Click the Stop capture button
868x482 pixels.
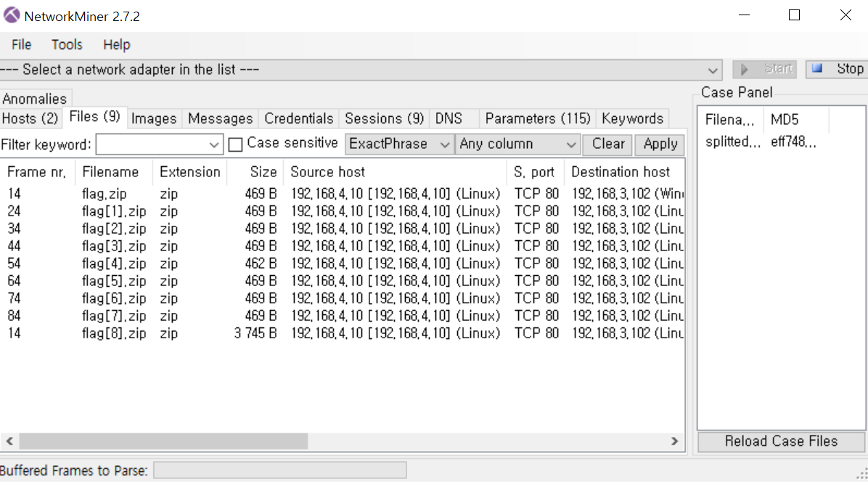coord(837,69)
